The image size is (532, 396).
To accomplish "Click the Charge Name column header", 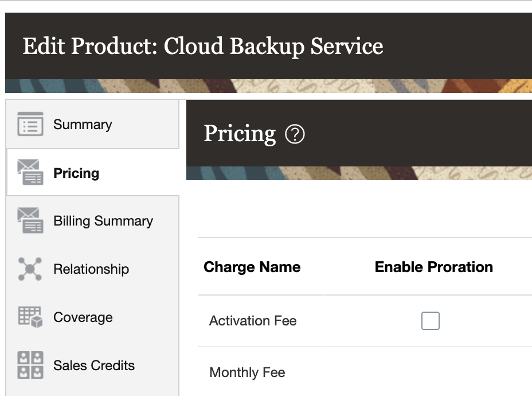I will click(x=252, y=267).
